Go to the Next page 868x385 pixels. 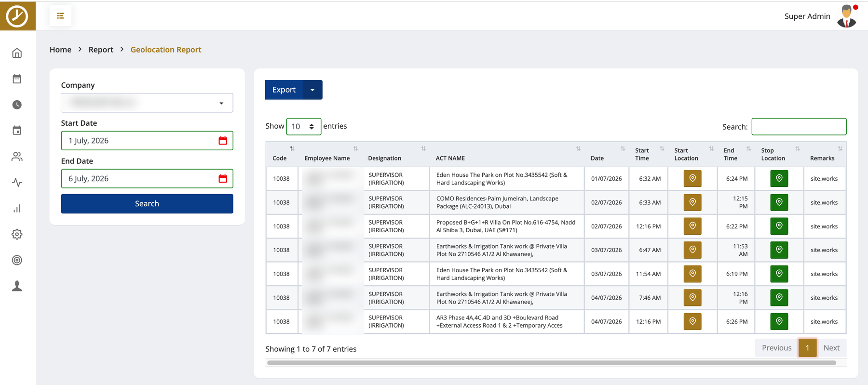(x=831, y=348)
